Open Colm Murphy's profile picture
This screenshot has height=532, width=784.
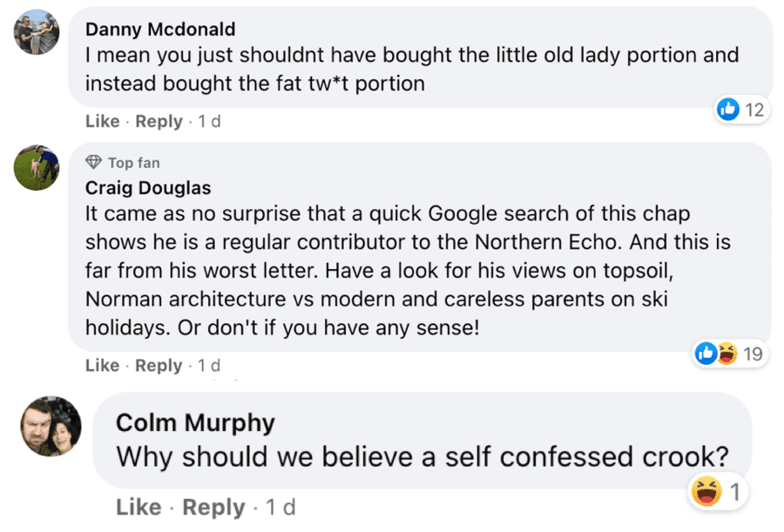(x=51, y=427)
